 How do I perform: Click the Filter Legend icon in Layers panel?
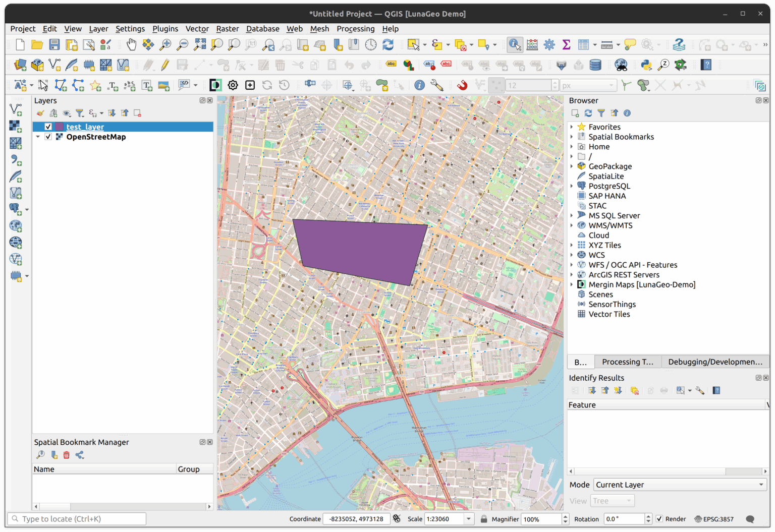click(80, 113)
